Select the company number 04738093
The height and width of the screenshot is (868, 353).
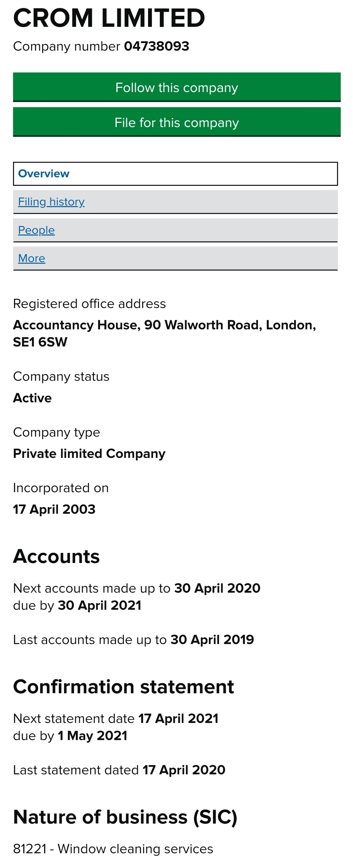157,46
